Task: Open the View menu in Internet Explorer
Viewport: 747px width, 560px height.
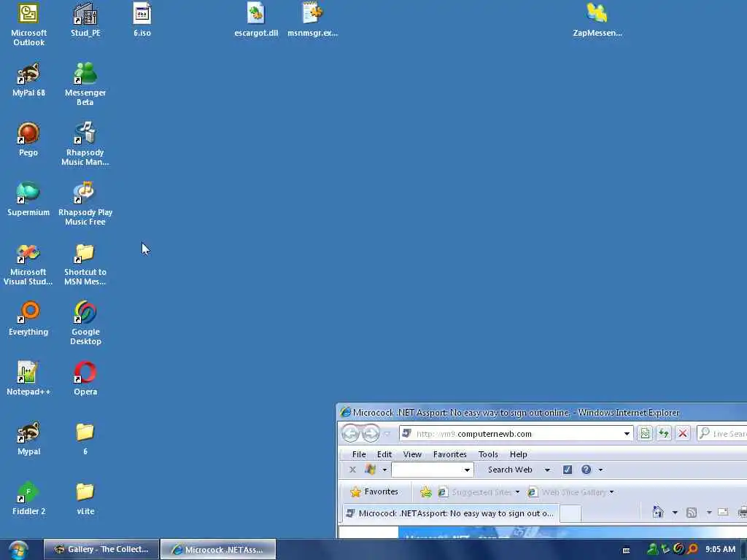Action: [x=412, y=454]
